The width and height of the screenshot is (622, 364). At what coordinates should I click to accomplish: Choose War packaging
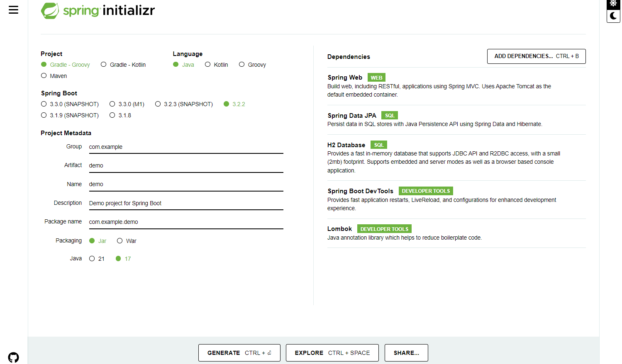click(x=127, y=241)
